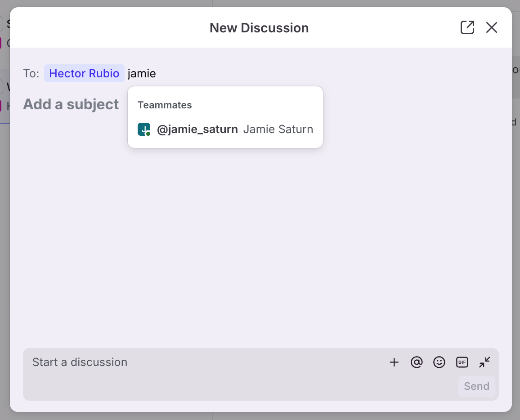
Task: Click the typed 'jamie' recipient text
Action: [x=142, y=73]
